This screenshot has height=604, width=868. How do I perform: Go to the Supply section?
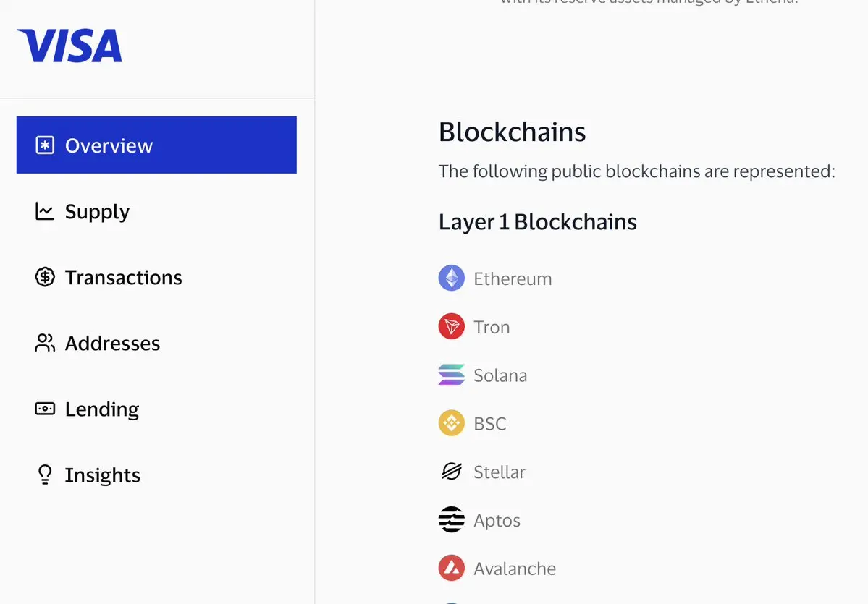pos(156,211)
